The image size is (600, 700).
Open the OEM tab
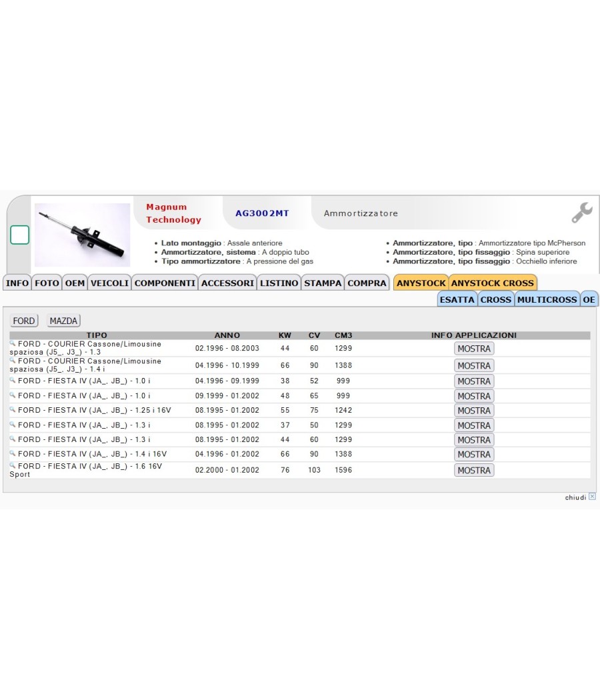coord(75,283)
